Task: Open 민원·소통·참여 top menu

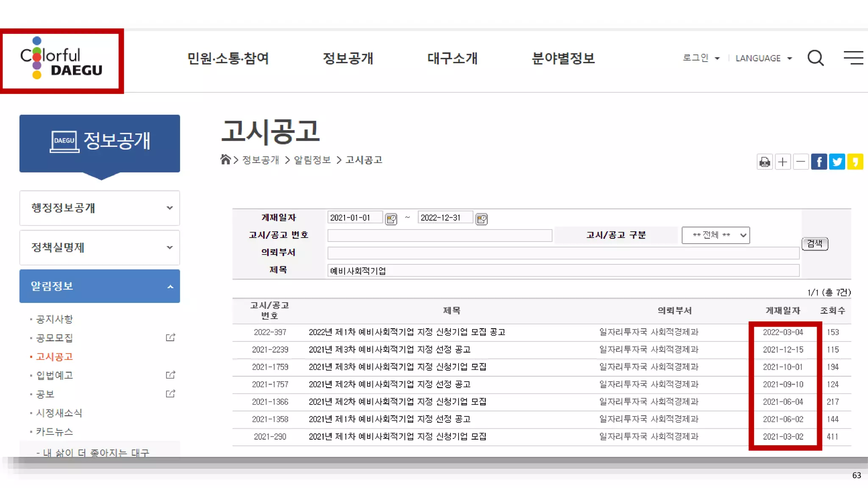Action: (228, 58)
